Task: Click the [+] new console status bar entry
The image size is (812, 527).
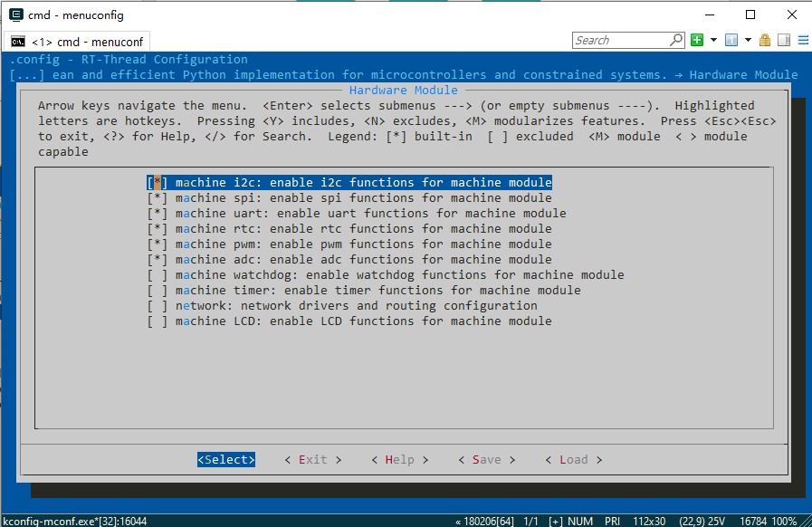Action: coord(555,521)
